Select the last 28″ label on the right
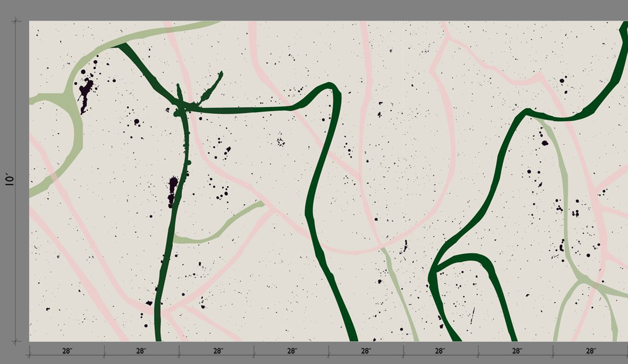This screenshot has width=628, height=364. [x=591, y=351]
